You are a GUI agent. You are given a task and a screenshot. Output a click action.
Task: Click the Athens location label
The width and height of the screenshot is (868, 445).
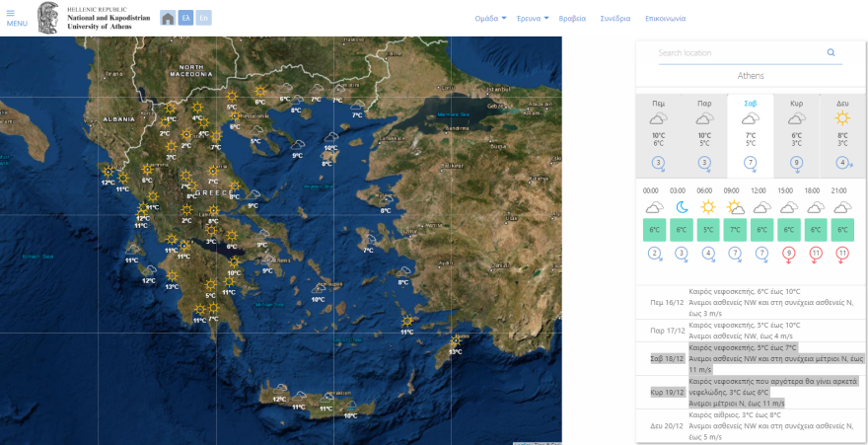coord(751,76)
